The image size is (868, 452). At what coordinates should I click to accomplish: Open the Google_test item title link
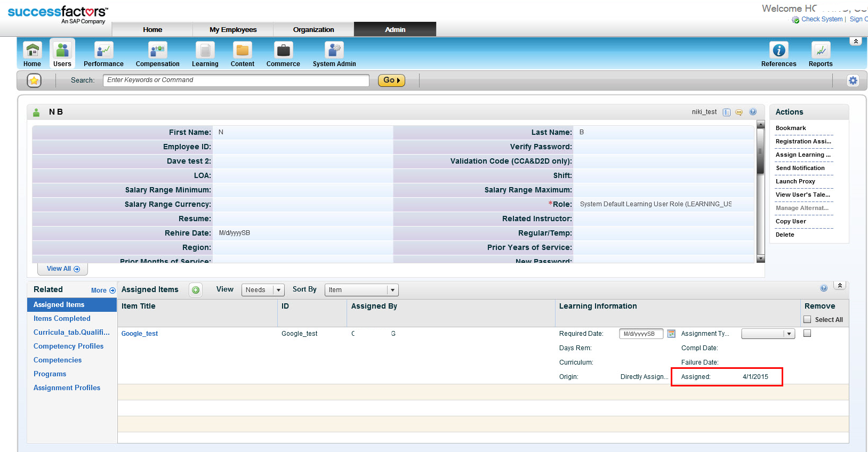(x=140, y=334)
